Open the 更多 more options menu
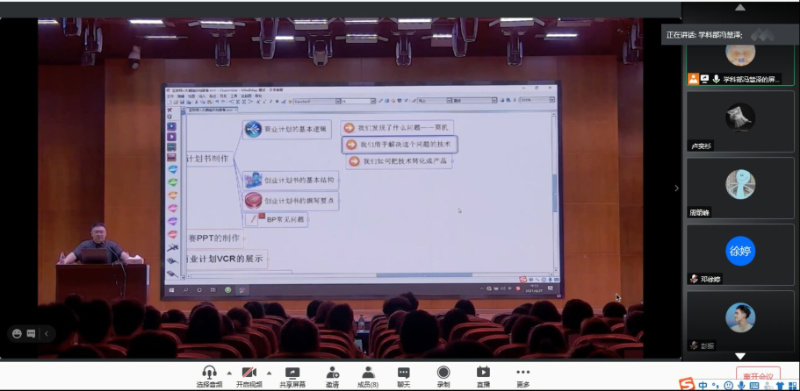The height and width of the screenshot is (391, 800). pos(523,372)
